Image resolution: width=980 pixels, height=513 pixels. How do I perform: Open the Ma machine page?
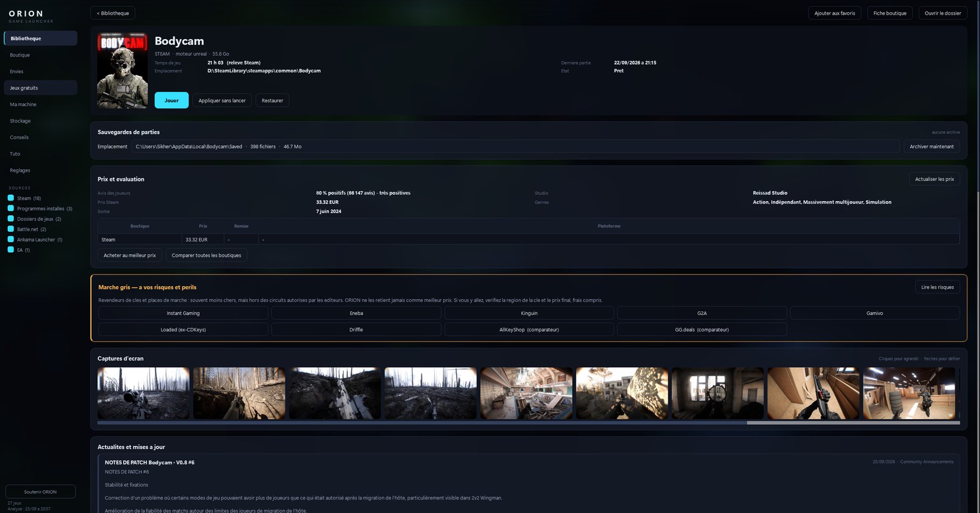click(40, 104)
